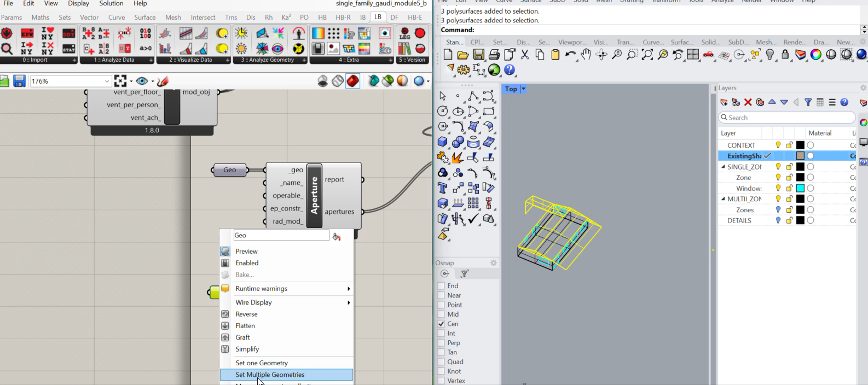This screenshot has height=385, width=868.
Task: Expand the 3 :: Analyze Geometry ribbon panel
Action: [x=304, y=60]
